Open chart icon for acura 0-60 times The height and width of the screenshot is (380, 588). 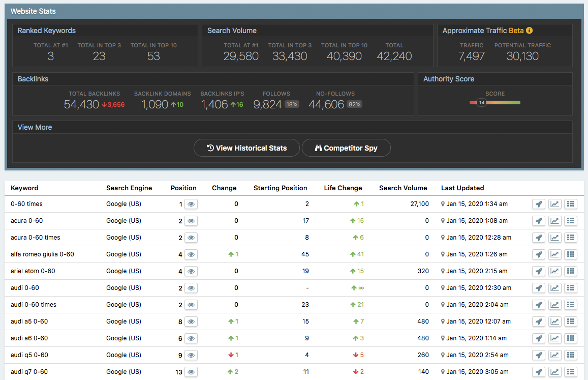click(x=554, y=238)
